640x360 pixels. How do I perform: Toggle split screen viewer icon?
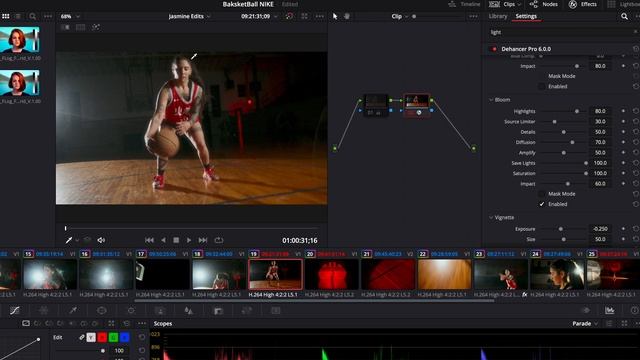tap(80, 27)
